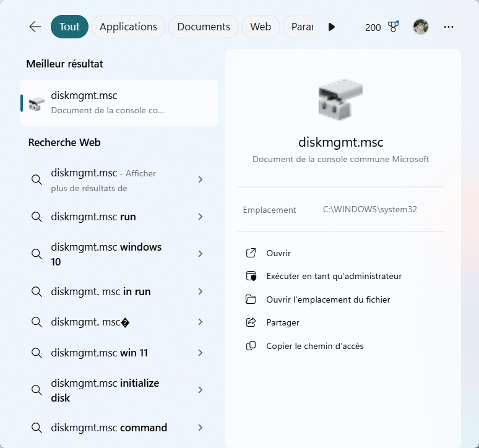The image size is (479, 448).
Task: Go back with the left arrow
Action: point(35,27)
